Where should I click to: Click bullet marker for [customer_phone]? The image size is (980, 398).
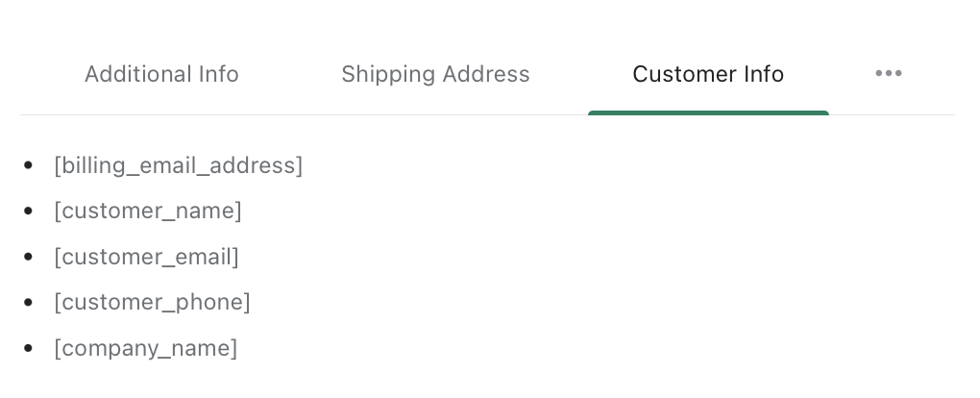pos(29,303)
